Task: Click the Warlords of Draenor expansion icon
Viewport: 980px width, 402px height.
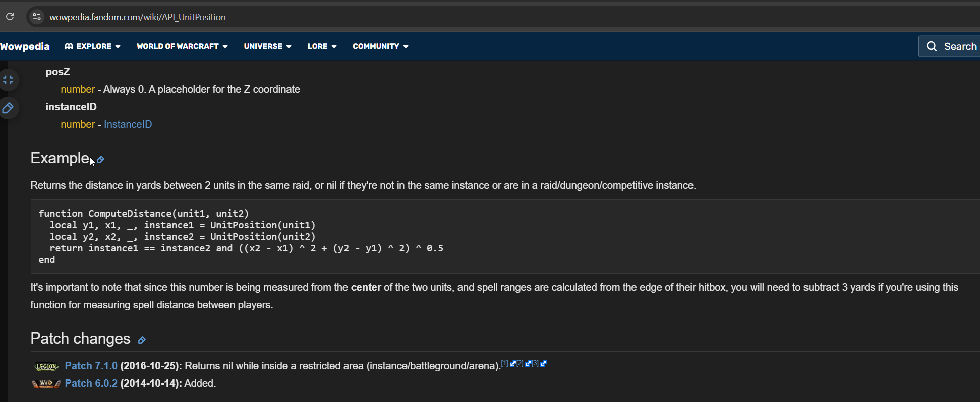Action: pyautogui.click(x=46, y=384)
